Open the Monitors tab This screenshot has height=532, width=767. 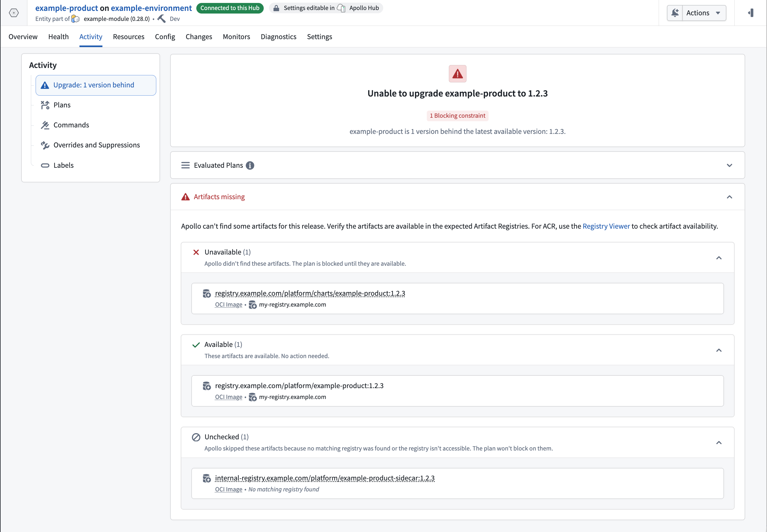tap(236, 37)
